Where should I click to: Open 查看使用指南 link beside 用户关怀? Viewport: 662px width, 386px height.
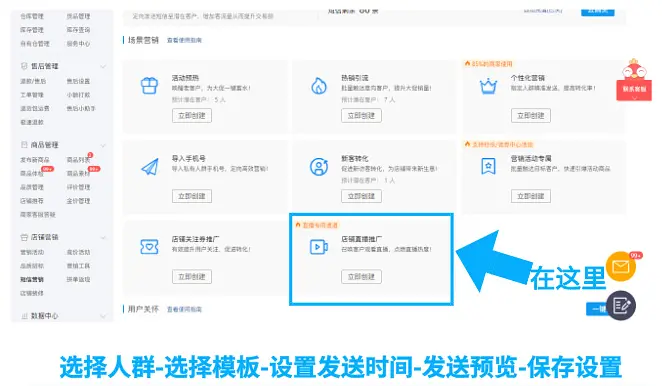tap(184, 309)
